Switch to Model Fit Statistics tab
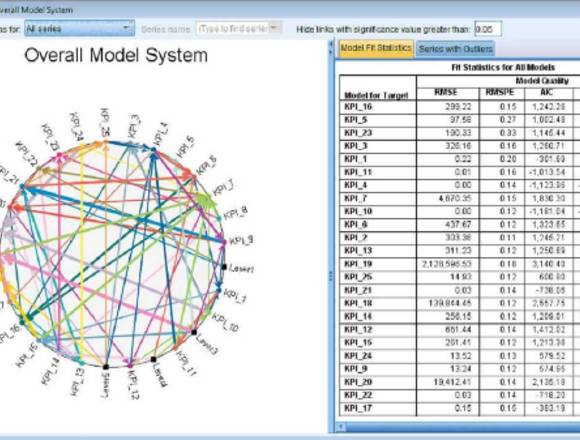Image resolution: width=580 pixels, height=440 pixels. [376, 48]
